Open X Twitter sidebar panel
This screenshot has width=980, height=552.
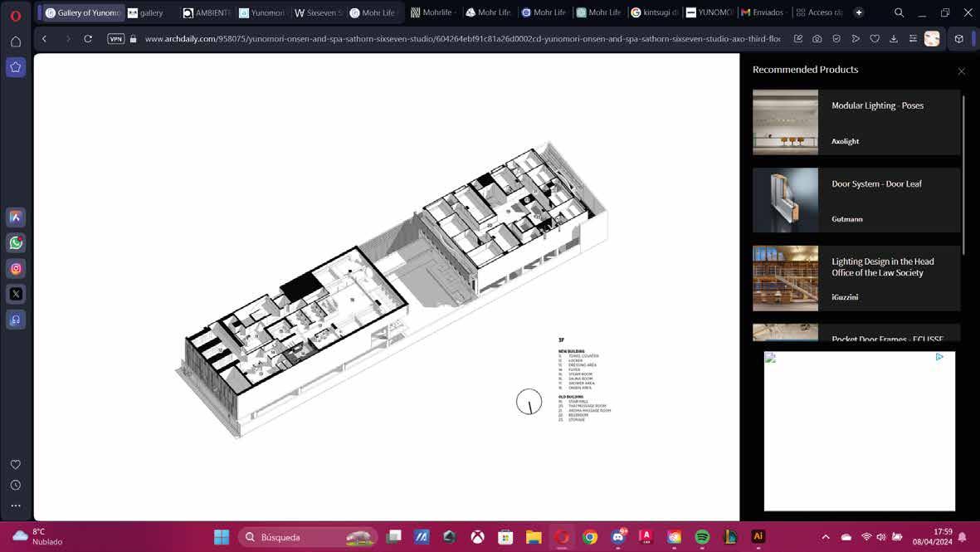[16, 294]
